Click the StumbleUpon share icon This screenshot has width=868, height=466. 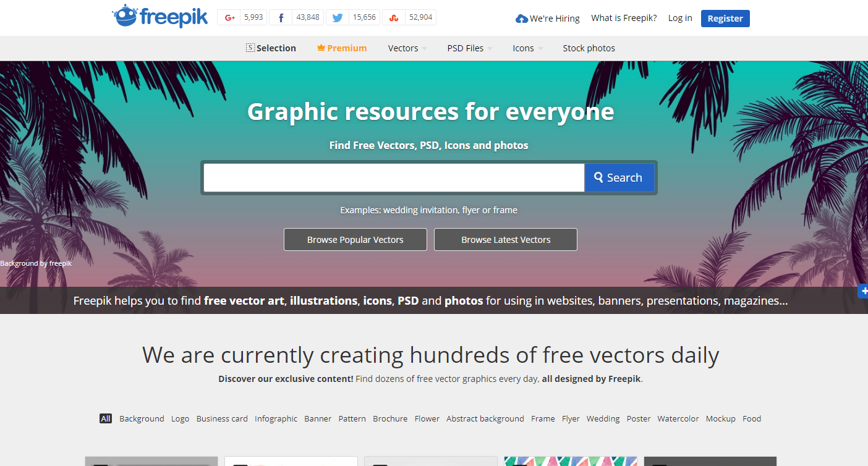click(x=394, y=18)
